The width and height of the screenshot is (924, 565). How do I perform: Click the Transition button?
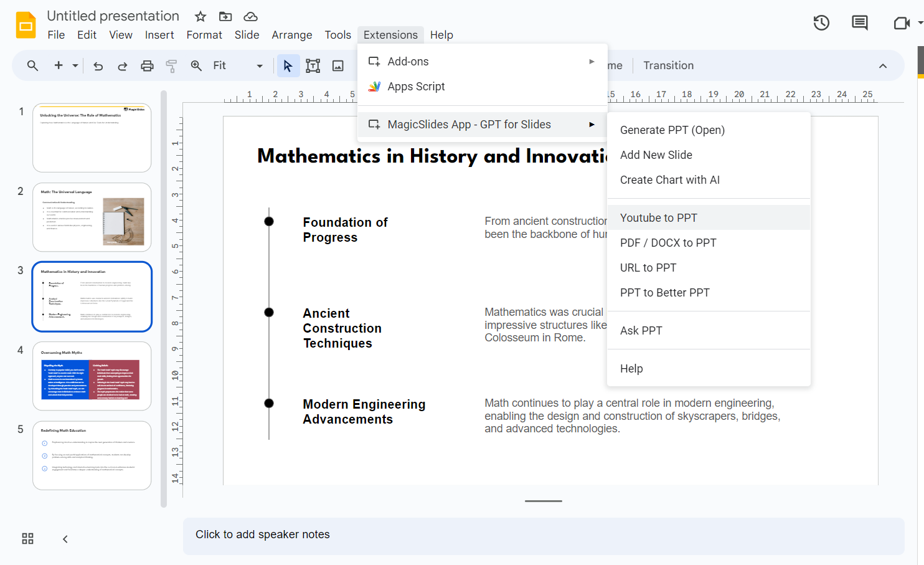(x=668, y=65)
